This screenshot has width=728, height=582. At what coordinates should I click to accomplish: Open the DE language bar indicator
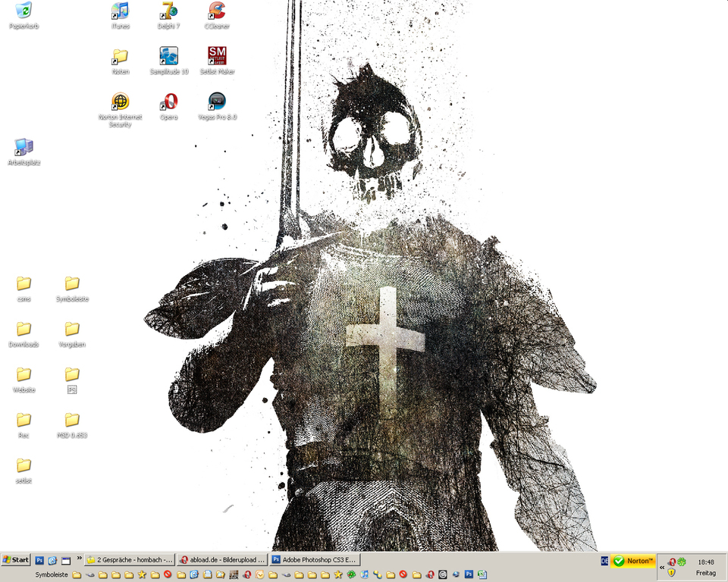tap(604, 561)
